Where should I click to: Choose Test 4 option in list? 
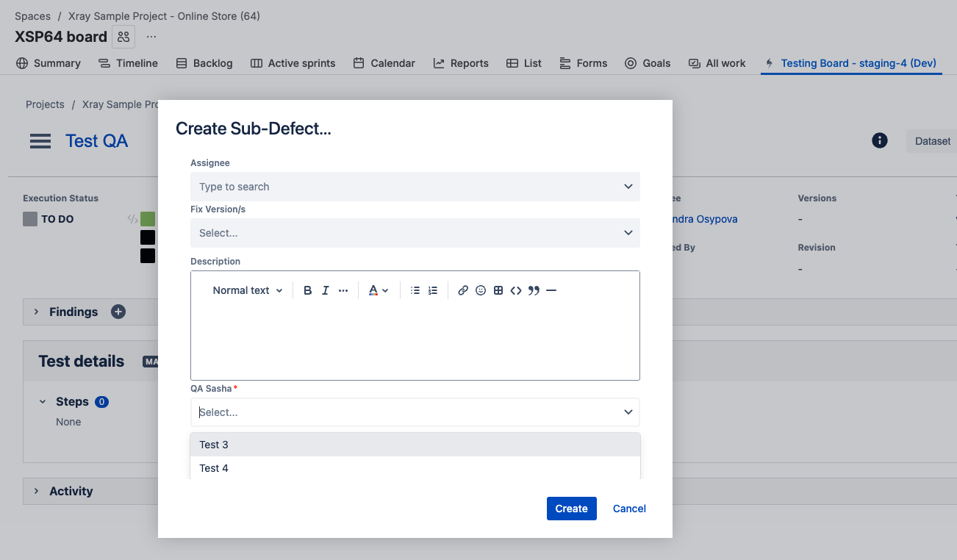tap(415, 468)
